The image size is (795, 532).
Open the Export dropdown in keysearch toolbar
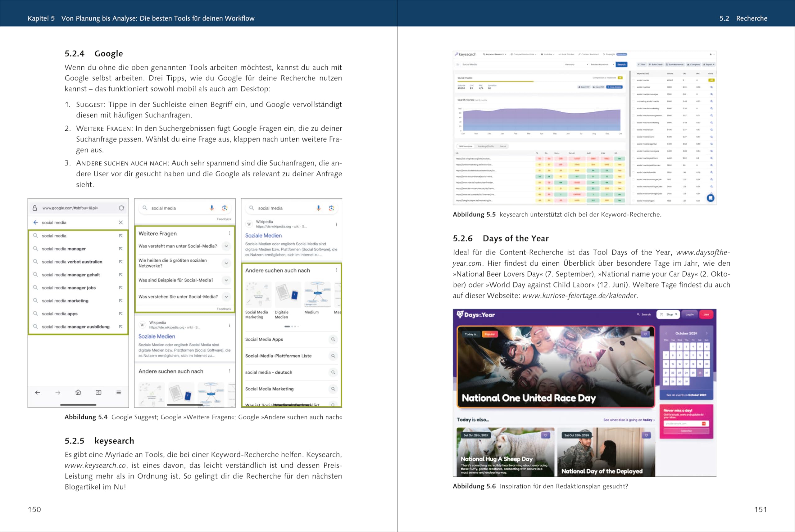point(708,65)
